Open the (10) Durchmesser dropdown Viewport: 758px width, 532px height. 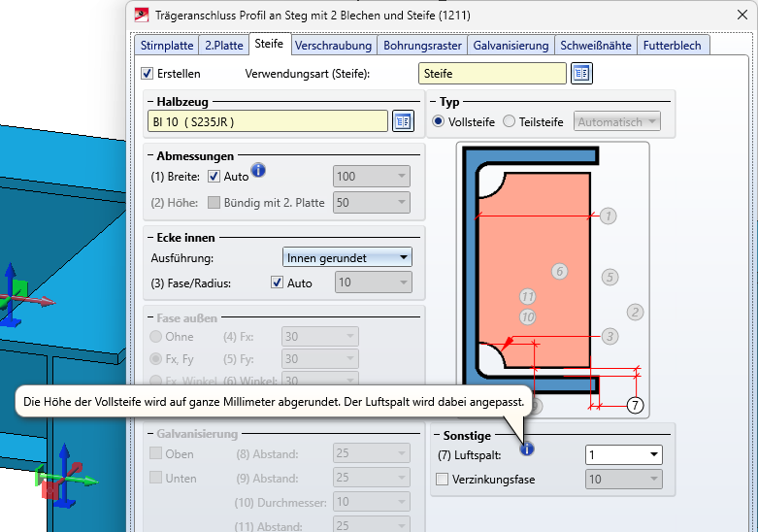[372, 502]
